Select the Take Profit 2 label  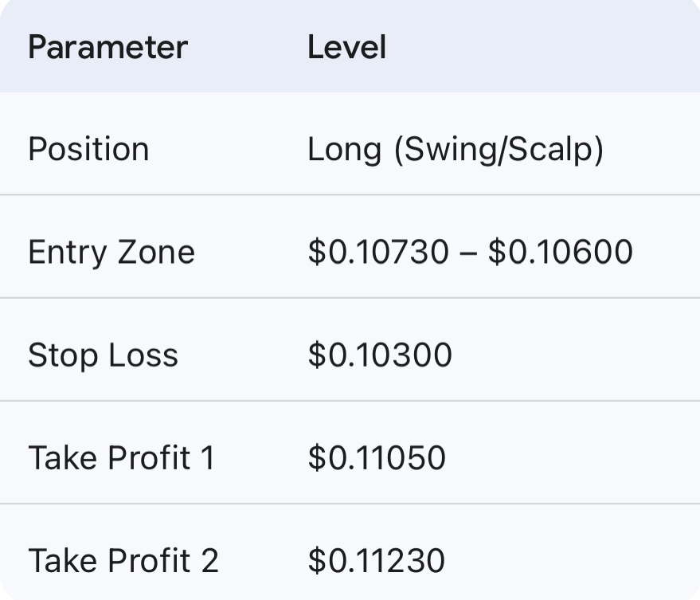coord(123,561)
